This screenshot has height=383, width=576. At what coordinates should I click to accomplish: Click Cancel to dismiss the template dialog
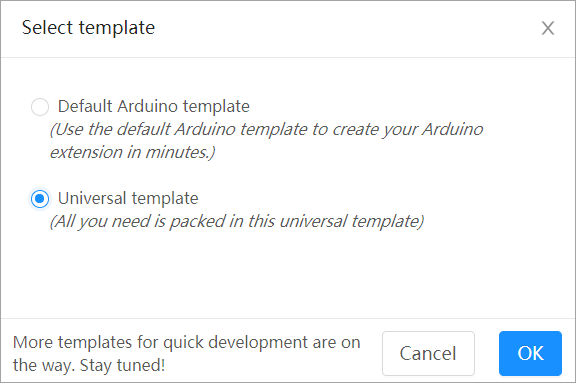coord(428,353)
